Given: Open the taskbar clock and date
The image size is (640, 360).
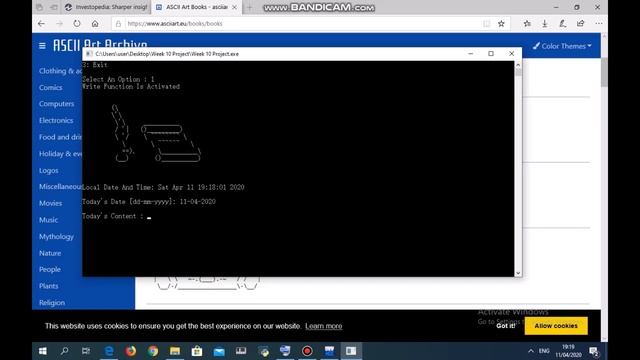Looking at the screenshot, I should (x=568, y=351).
